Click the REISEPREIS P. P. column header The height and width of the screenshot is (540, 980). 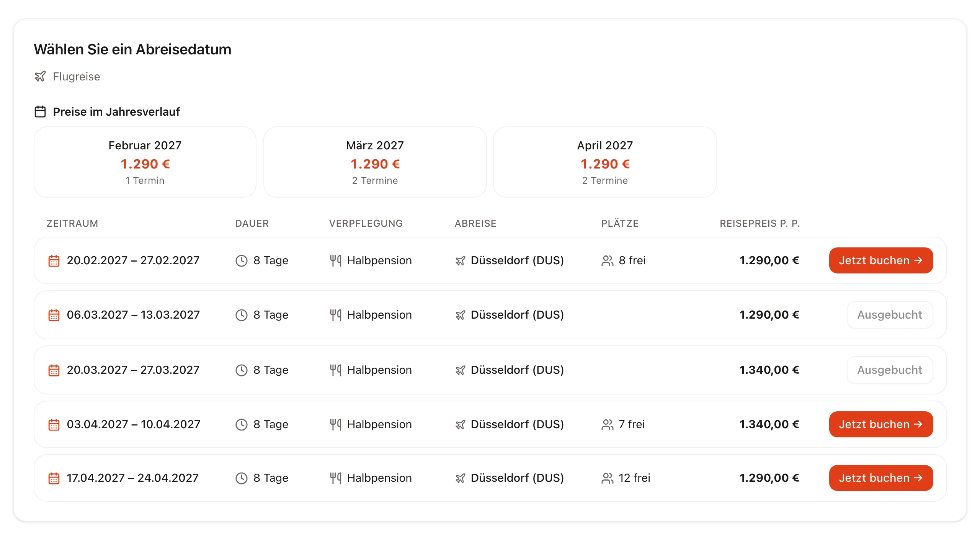click(x=759, y=223)
